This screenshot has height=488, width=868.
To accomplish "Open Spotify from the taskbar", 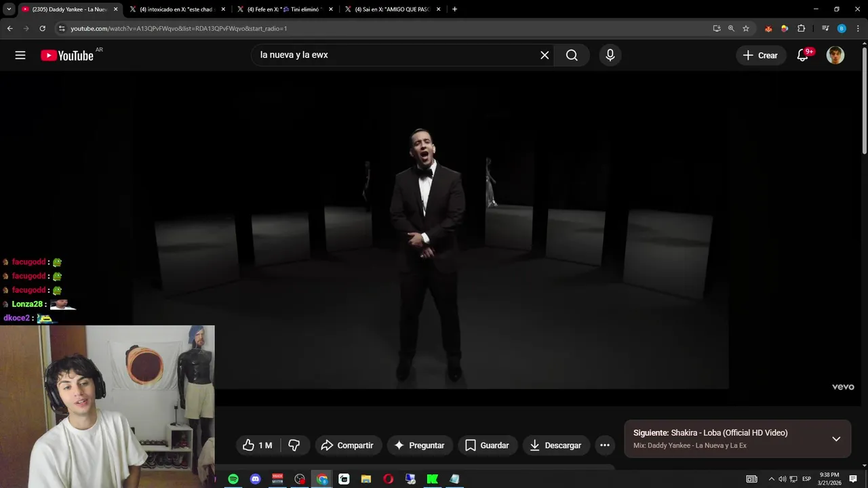I will click(x=233, y=479).
